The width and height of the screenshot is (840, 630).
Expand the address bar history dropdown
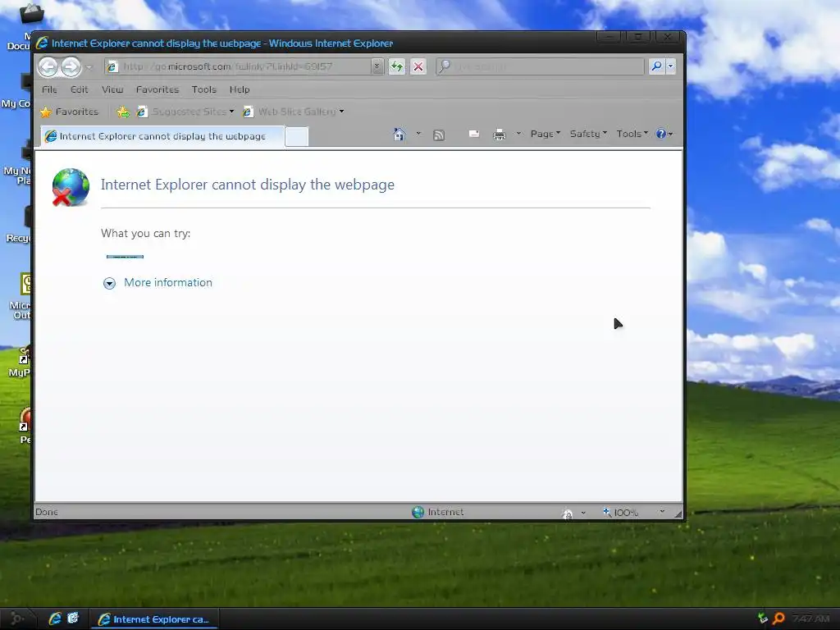tap(377, 66)
